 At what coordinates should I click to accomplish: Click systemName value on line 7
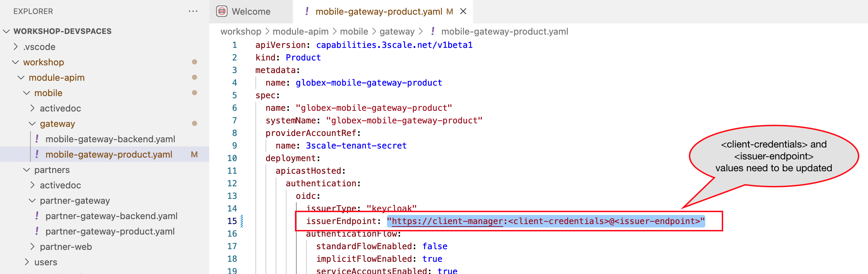click(x=404, y=120)
